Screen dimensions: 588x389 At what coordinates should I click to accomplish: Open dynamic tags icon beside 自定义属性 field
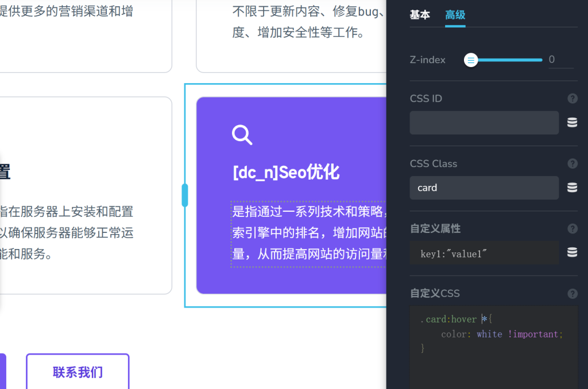pyautogui.click(x=572, y=252)
